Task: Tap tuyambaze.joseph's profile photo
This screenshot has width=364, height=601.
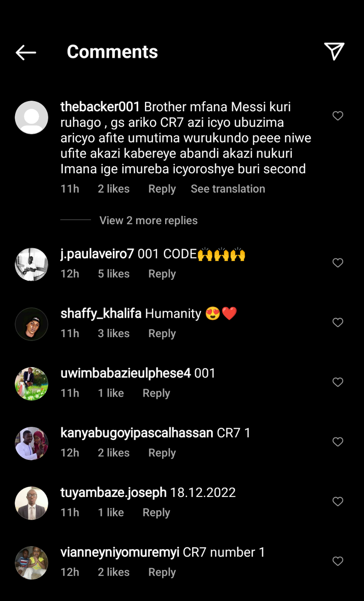Action: tap(32, 503)
